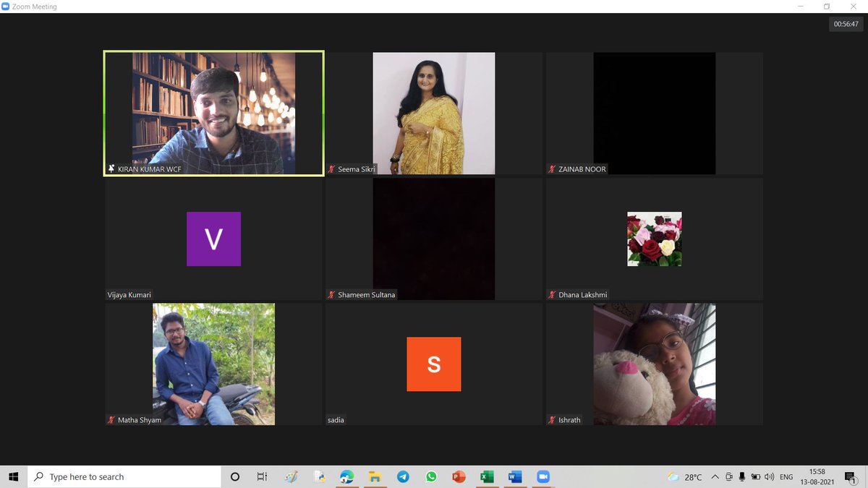868x488 pixels.
Task: Open WhatsApp from the taskbar
Action: coord(431,476)
